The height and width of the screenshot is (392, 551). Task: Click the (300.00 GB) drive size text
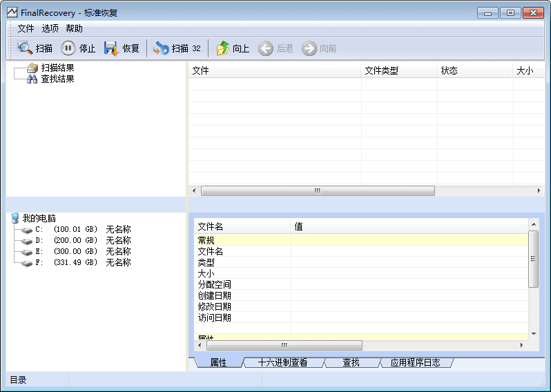pos(75,251)
